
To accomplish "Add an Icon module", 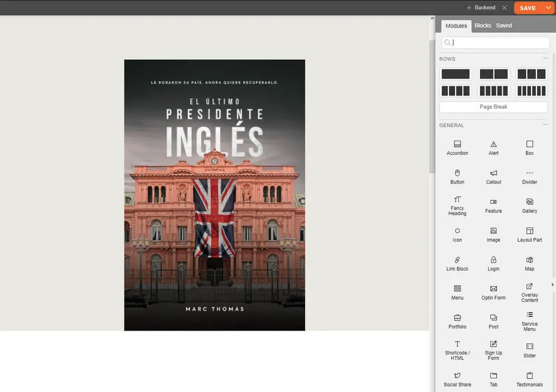I will click(x=457, y=235).
